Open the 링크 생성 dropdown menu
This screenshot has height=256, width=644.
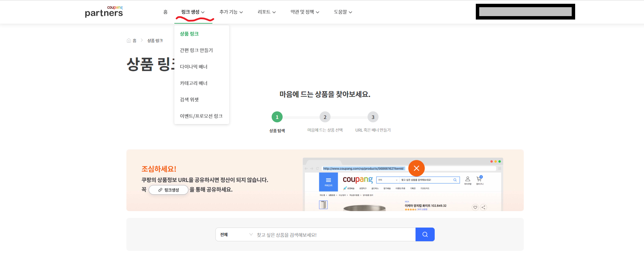click(x=193, y=12)
